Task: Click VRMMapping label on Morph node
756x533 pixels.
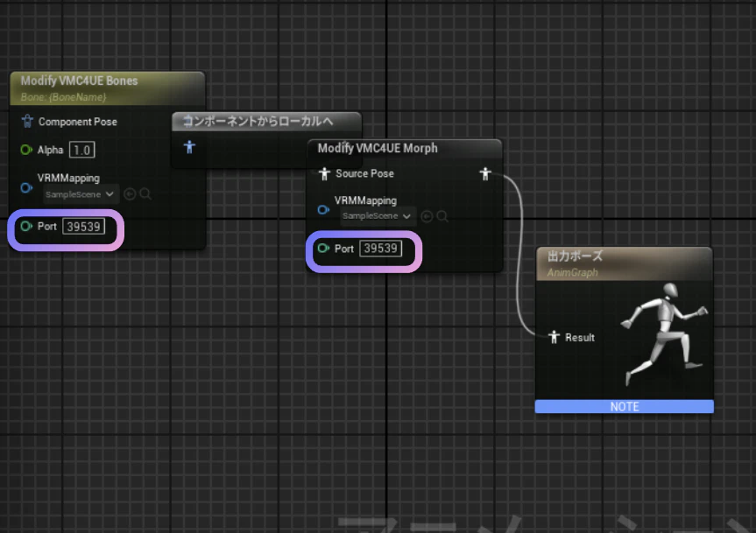Action: click(x=365, y=200)
